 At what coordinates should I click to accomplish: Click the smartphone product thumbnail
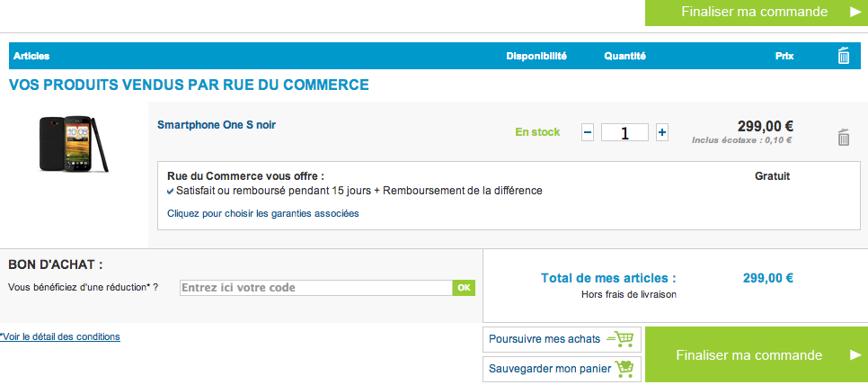[x=74, y=143]
